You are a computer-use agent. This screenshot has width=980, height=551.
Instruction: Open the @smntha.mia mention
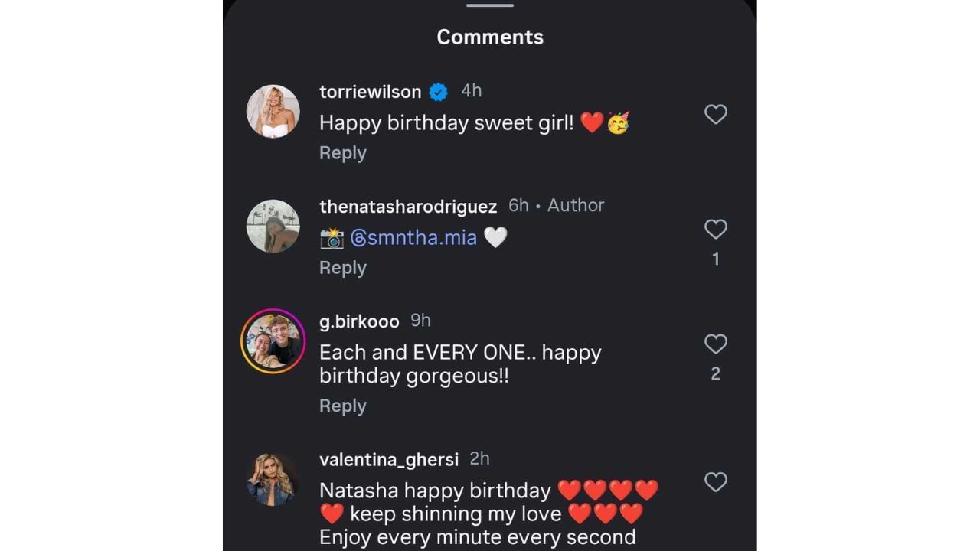(413, 237)
